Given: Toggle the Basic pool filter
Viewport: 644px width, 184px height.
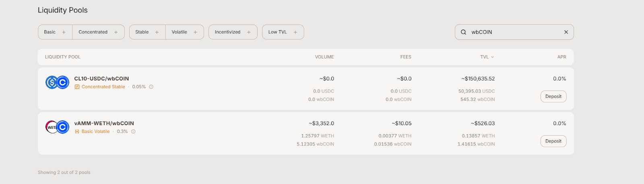Looking at the screenshot, I should pos(55,32).
